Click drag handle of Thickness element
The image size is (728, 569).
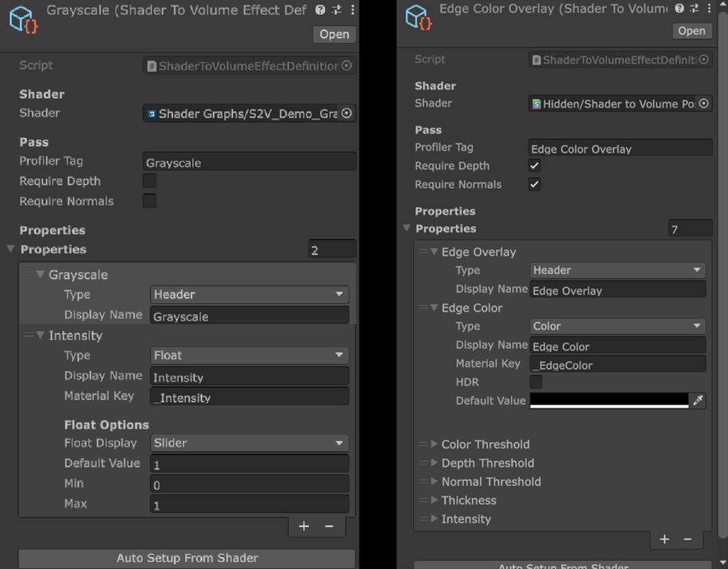tap(423, 500)
